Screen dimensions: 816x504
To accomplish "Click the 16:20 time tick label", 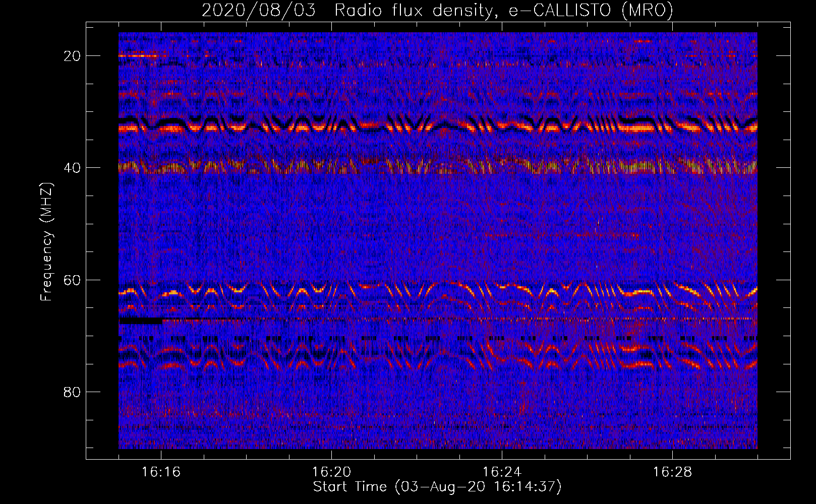I will point(331,472).
